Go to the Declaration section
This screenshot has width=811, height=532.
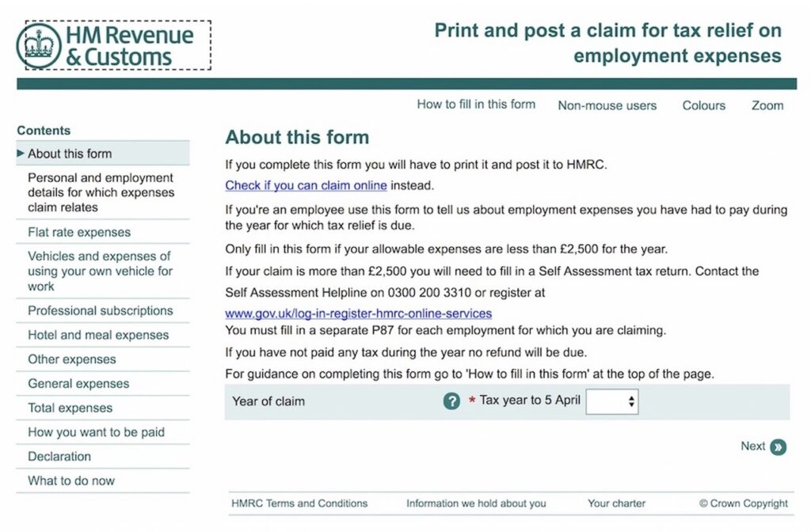pos(59,456)
